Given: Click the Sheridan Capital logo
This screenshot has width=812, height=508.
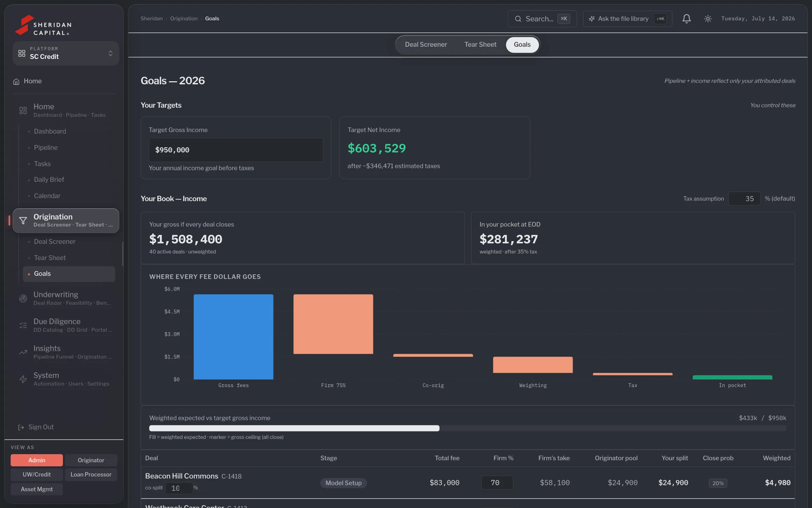Looking at the screenshot, I should (x=43, y=25).
